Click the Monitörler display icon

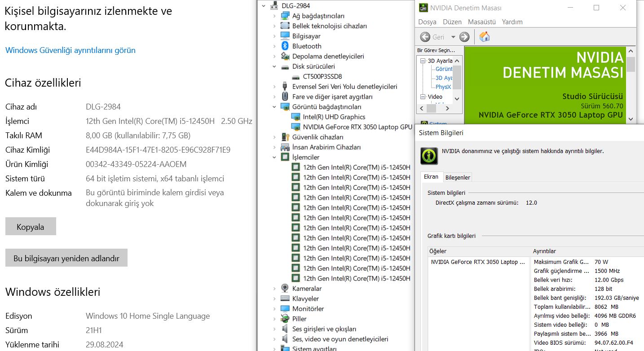tap(285, 309)
